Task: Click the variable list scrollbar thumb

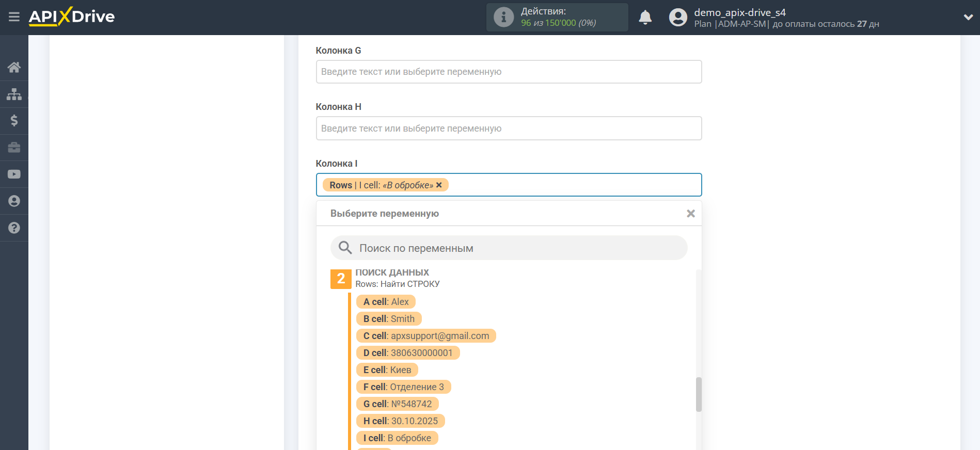Action: coord(699,394)
